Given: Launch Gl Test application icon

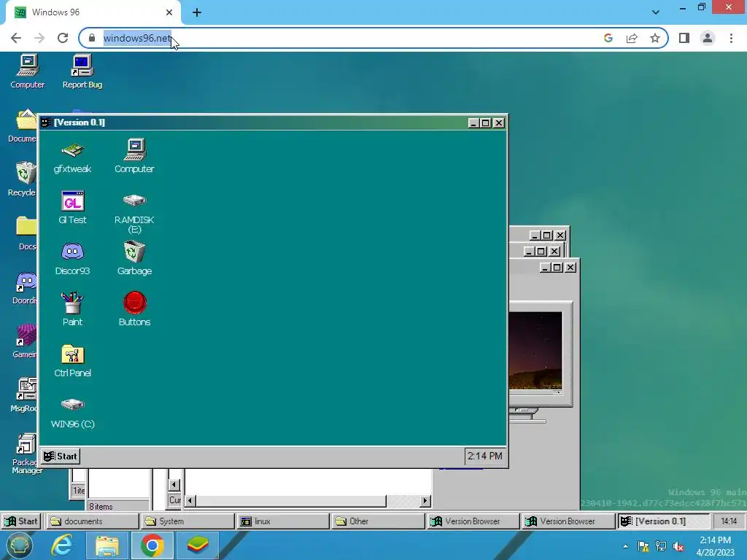Looking at the screenshot, I should coord(72,207).
